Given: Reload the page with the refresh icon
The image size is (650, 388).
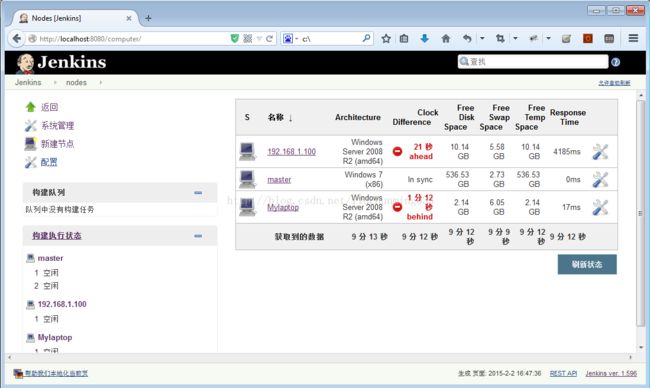Looking at the screenshot, I should 269,39.
